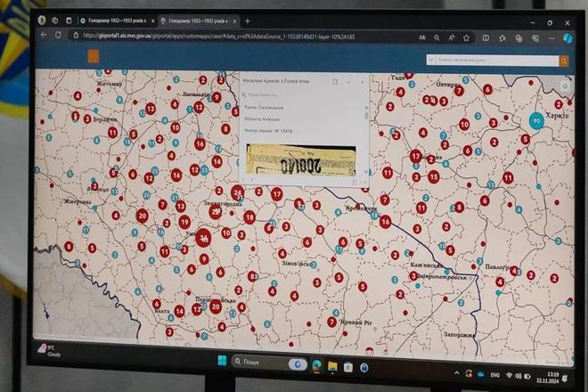Open the browser essentials heart icon
Image resolution: width=588 pixels, height=392 pixels.
click(535, 38)
